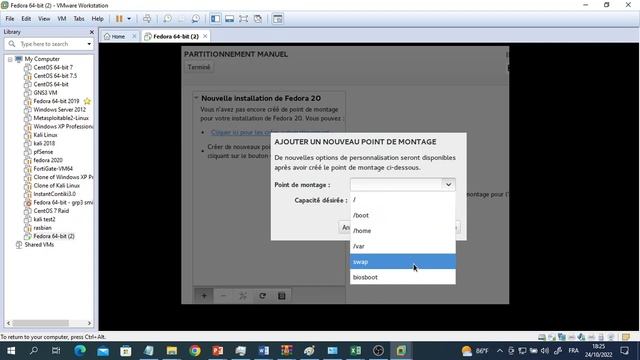Collapse the My Computer tree node
The width and height of the screenshot is (640, 360).
pos(10,59)
